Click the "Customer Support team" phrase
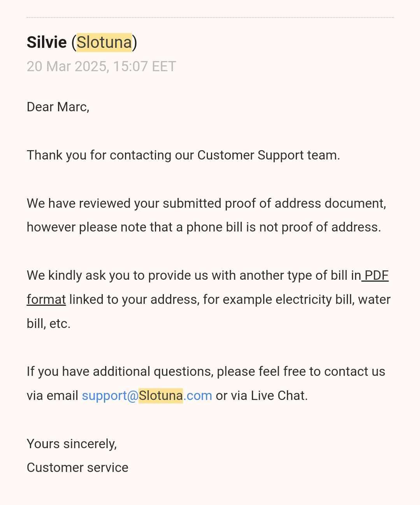 (268, 155)
